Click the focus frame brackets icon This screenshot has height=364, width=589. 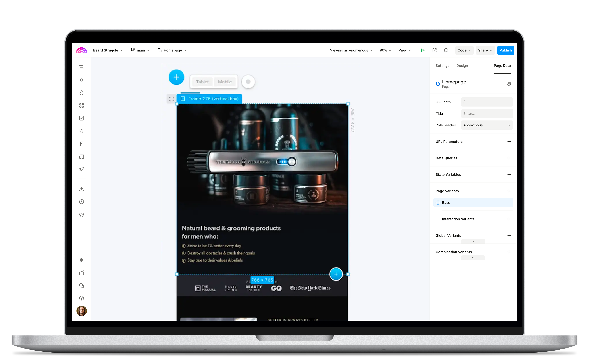(x=171, y=99)
